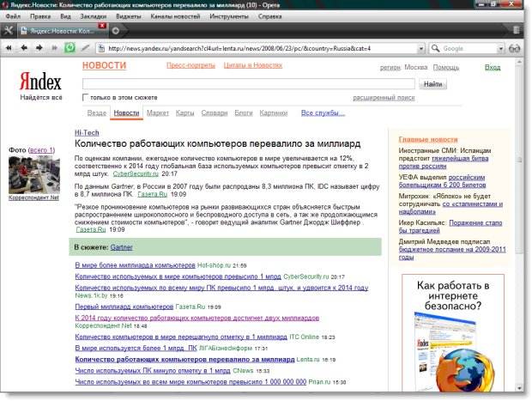
Task: Click the Firefox safety ad banner
Action: [x=453, y=333]
